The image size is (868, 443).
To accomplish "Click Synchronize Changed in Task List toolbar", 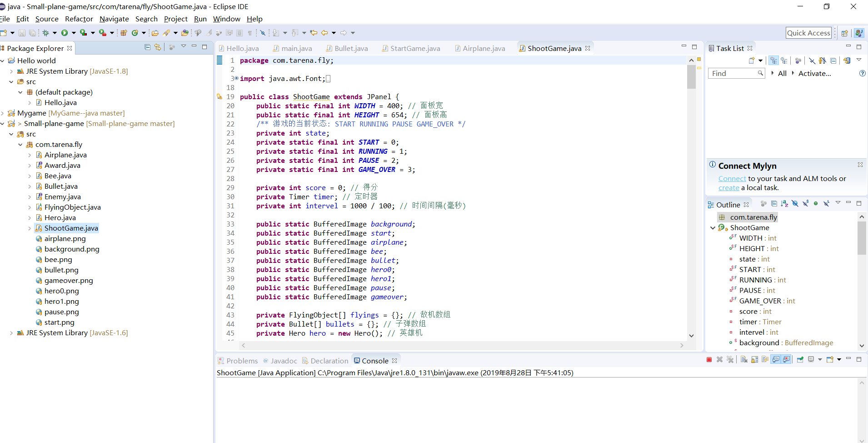I will pyautogui.click(x=847, y=60).
